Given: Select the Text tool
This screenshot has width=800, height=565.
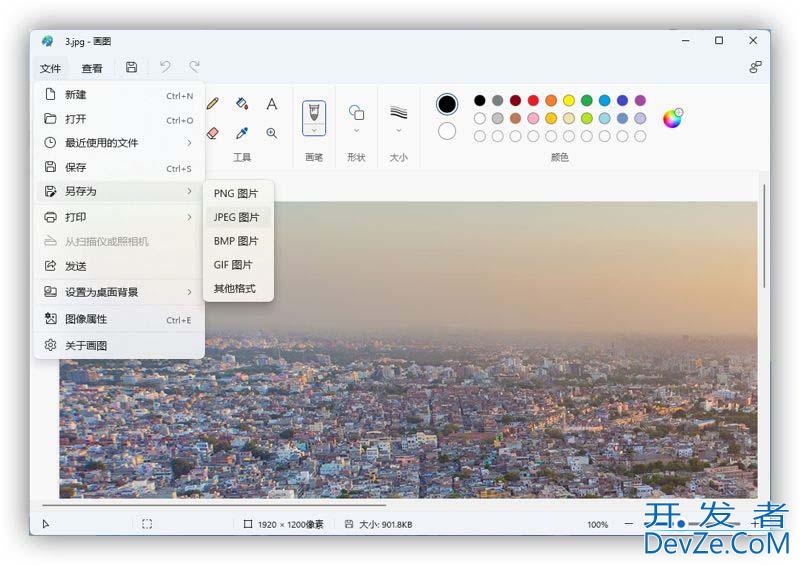Looking at the screenshot, I should click(272, 104).
